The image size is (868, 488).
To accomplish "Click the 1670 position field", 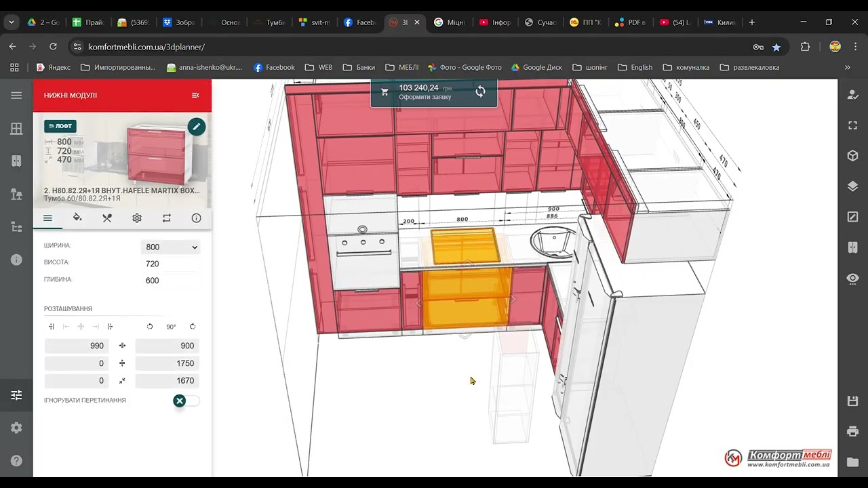I will [x=167, y=381].
